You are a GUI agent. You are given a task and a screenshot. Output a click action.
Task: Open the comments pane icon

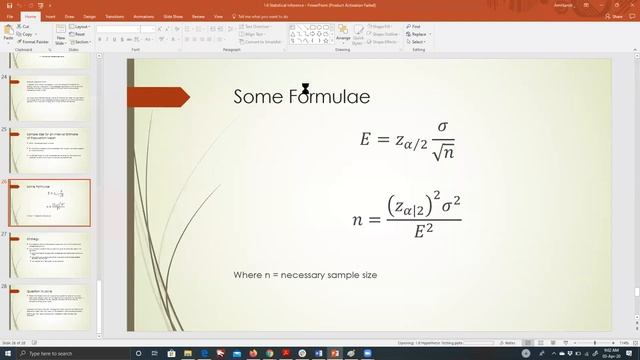click(x=632, y=16)
